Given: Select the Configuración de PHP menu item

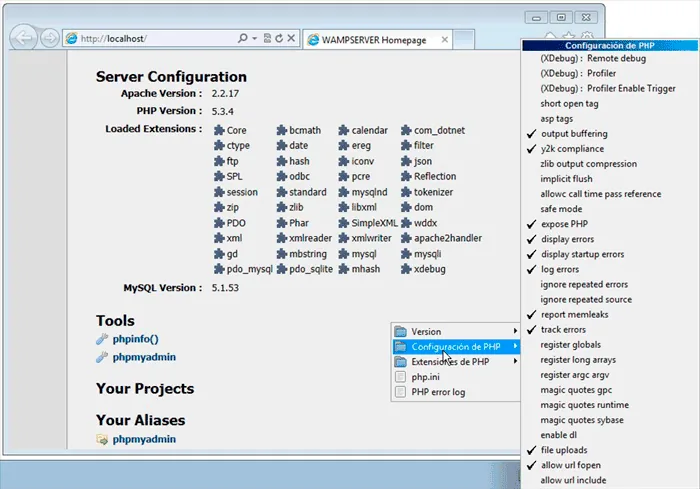Looking at the screenshot, I should pyautogui.click(x=455, y=347).
